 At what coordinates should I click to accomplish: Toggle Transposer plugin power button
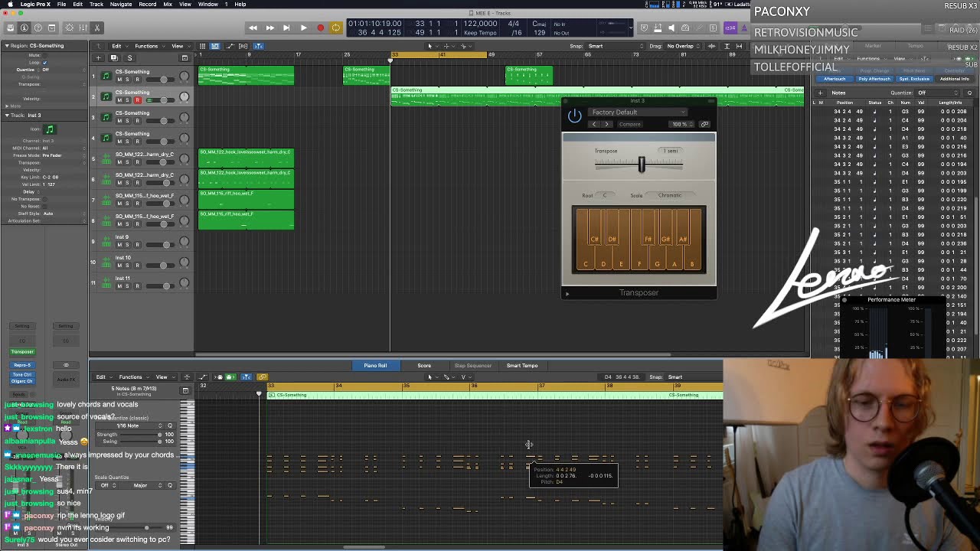[x=574, y=116]
